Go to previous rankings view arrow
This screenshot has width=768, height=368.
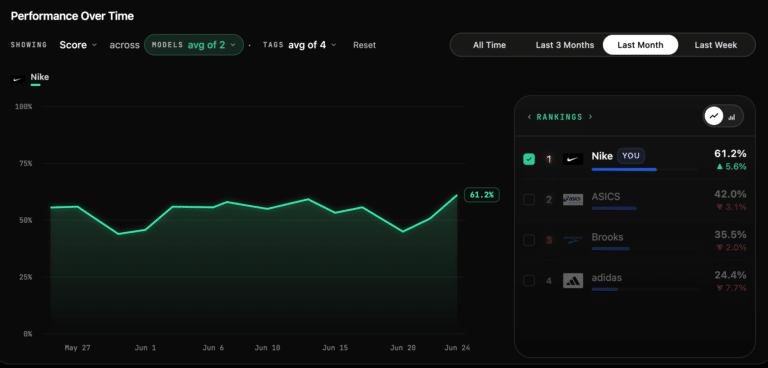529,117
